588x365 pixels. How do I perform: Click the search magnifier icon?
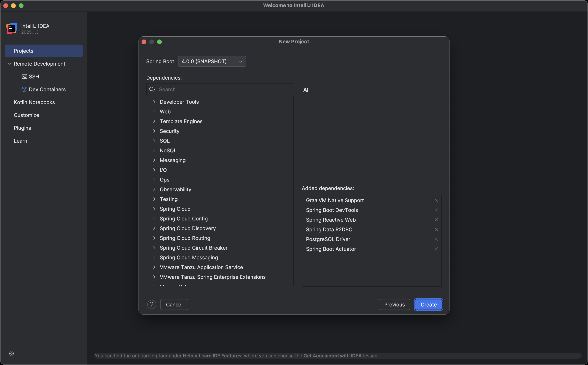click(152, 89)
